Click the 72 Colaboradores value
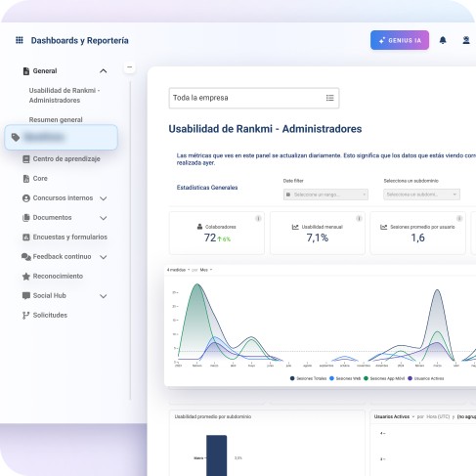The width and height of the screenshot is (476, 476). [210, 238]
